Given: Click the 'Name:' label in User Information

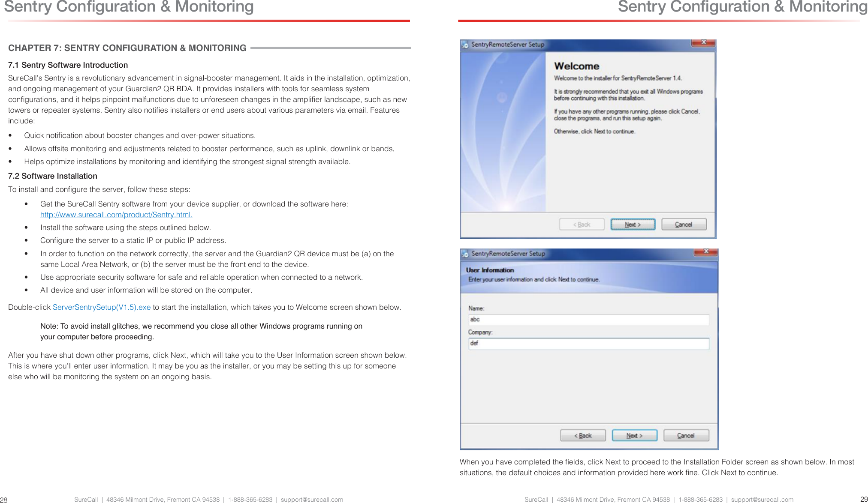Looking at the screenshot, I should tap(476, 308).
